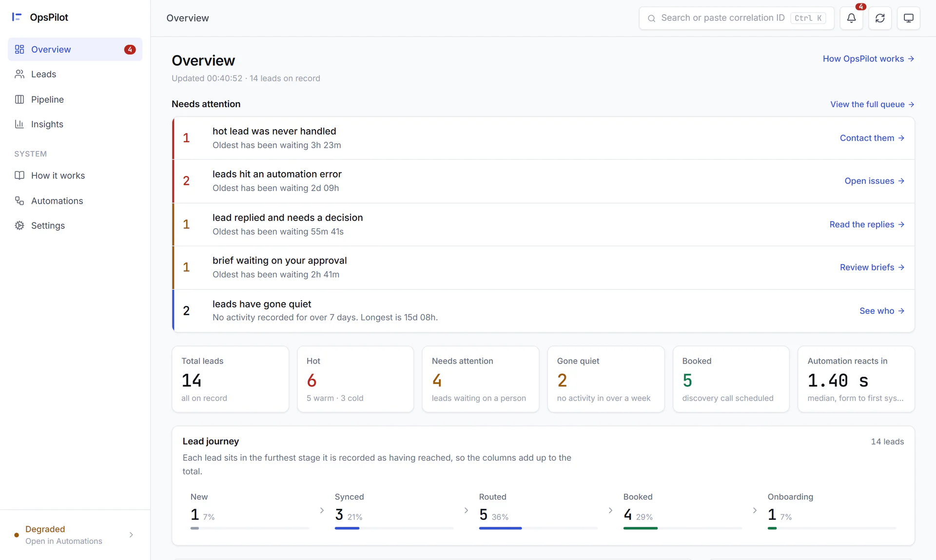Viewport: 936px width, 560px height.
Task: Click 'Updated 00:40:52 · 14 leads on record'
Action: pos(246,78)
